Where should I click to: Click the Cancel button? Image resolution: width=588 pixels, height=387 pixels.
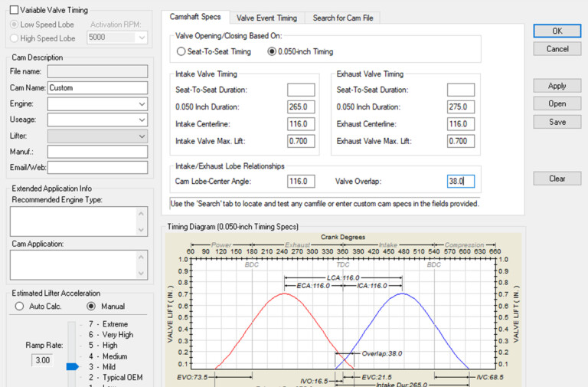coord(557,49)
